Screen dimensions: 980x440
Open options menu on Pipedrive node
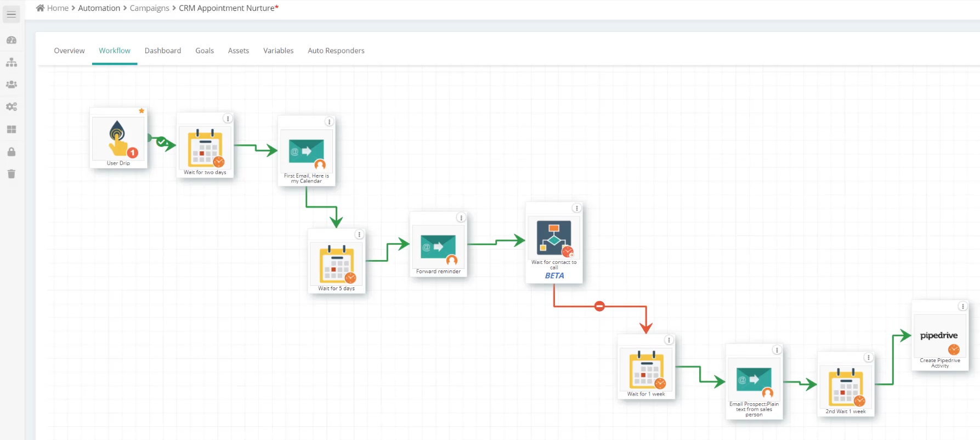pyautogui.click(x=962, y=306)
